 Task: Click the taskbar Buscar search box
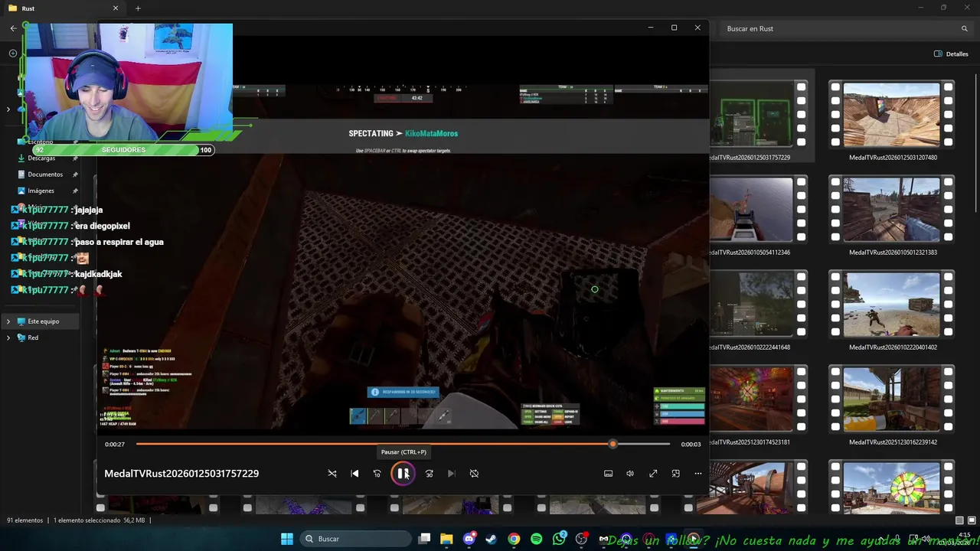tap(356, 539)
